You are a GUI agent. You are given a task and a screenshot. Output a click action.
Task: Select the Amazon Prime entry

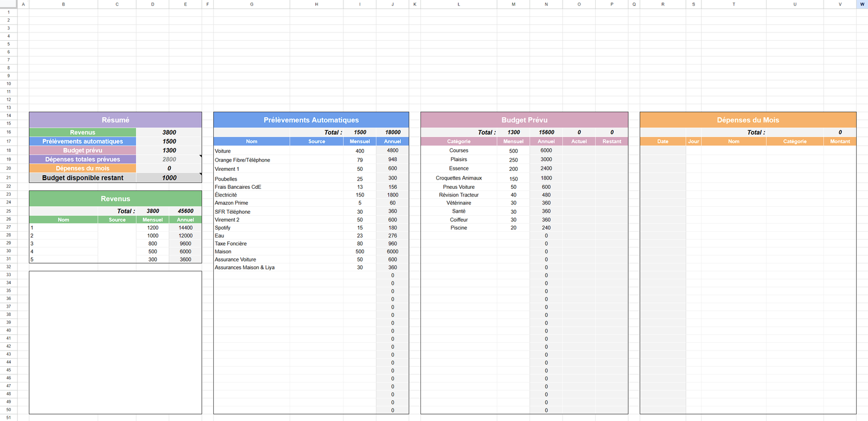click(251, 203)
